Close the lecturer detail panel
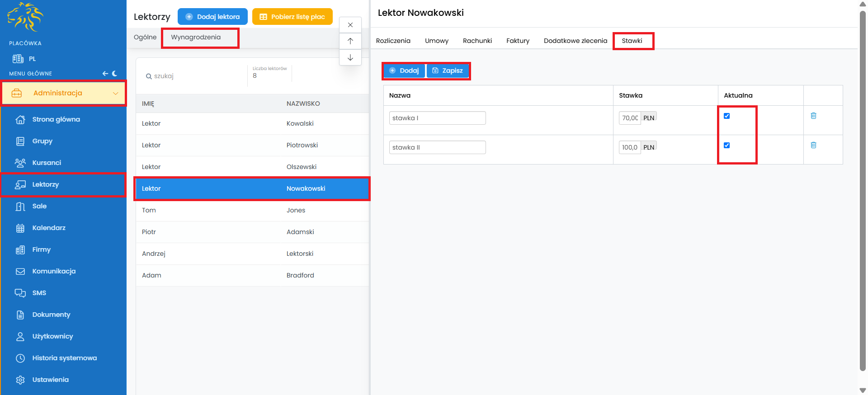The image size is (868, 395). [x=350, y=25]
